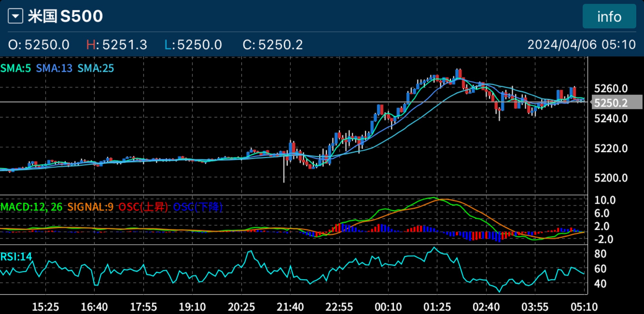Click the 21:40 time axis label
Screen dimensions: 644x314
[x=290, y=307]
